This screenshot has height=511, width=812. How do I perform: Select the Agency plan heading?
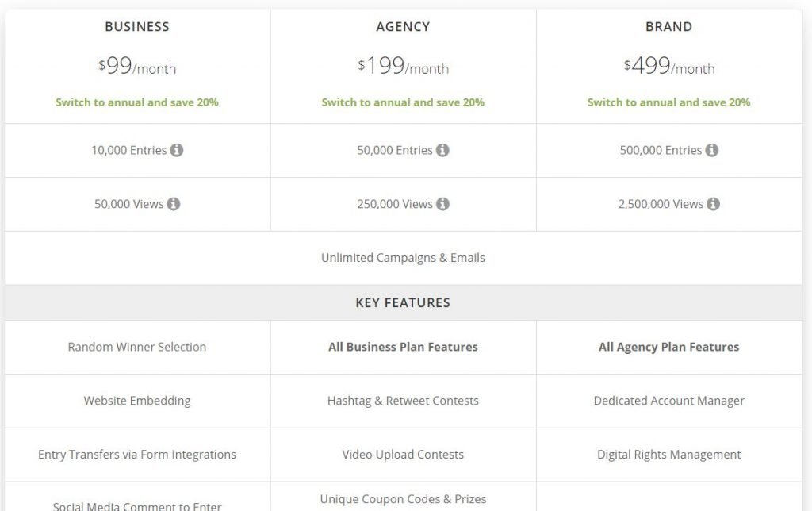pos(403,27)
